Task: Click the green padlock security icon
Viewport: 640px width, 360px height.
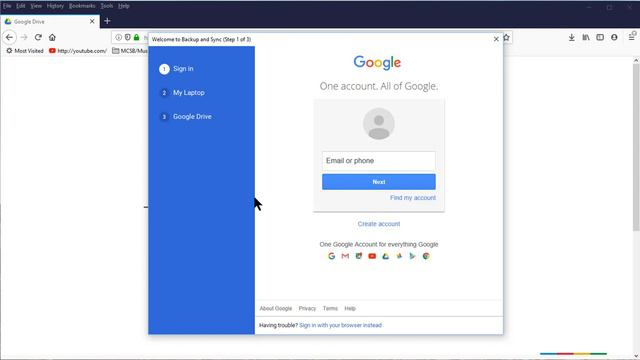Action: click(136, 38)
